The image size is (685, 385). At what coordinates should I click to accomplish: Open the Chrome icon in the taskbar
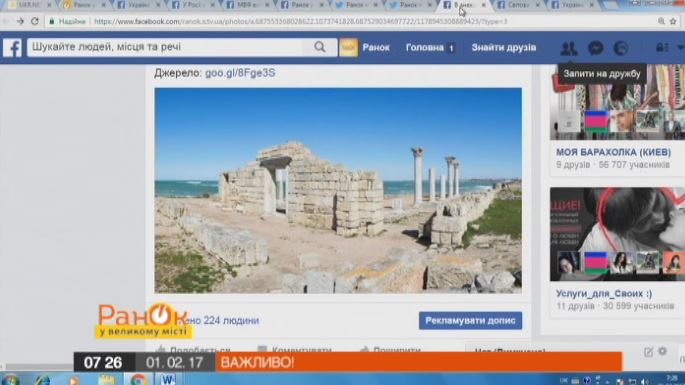click(x=138, y=380)
